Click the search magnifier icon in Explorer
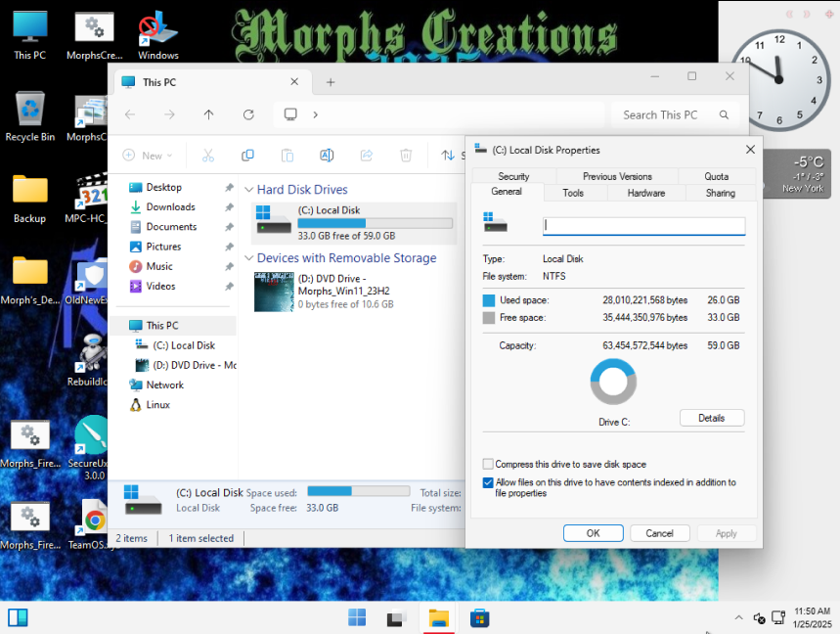 pos(724,114)
